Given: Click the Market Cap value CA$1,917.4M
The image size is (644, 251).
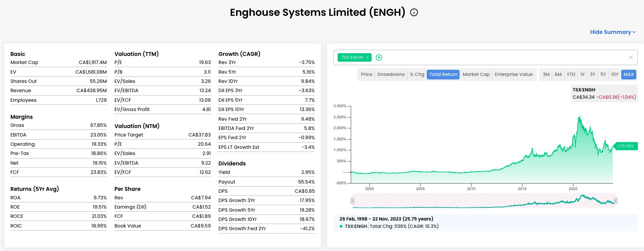Looking at the screenshot, I should (x=93, y=62).
